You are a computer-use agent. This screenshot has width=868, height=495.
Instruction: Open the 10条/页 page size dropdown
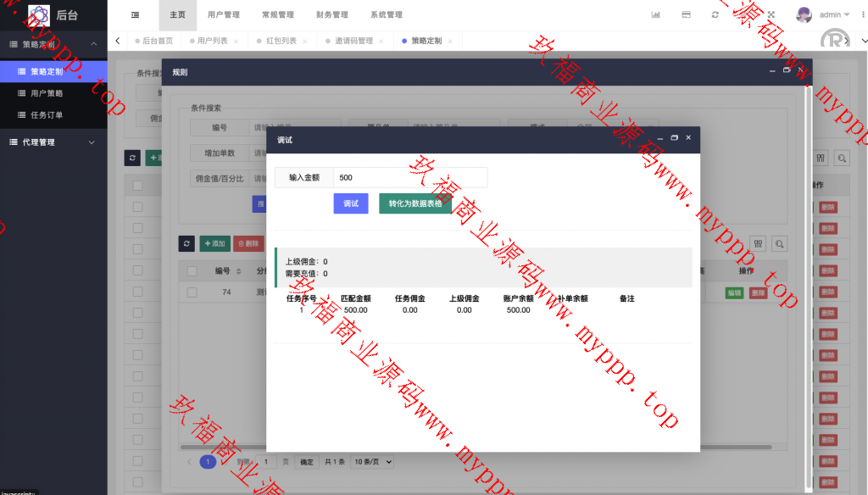(373, 462)
